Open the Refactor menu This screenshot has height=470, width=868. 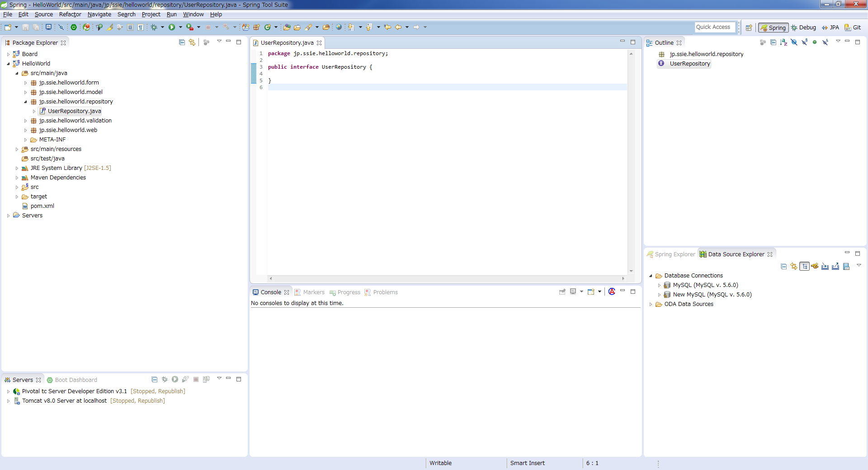click(70, 14)
